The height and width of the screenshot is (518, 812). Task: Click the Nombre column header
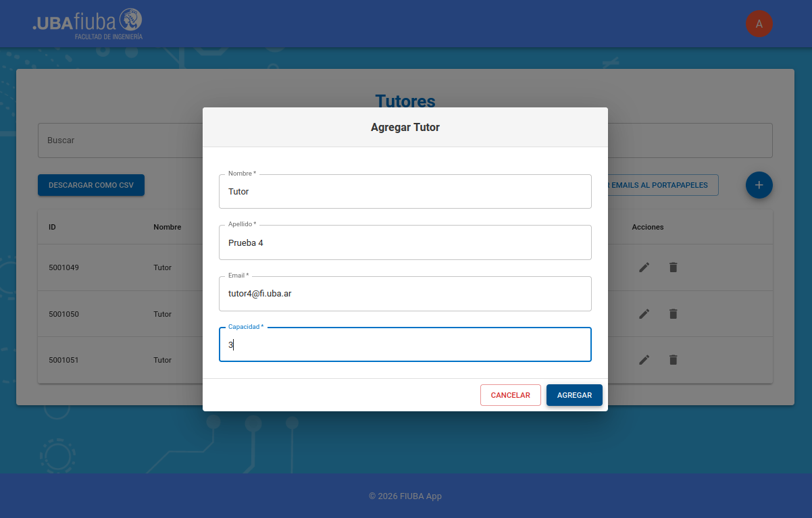coord(167,227)
